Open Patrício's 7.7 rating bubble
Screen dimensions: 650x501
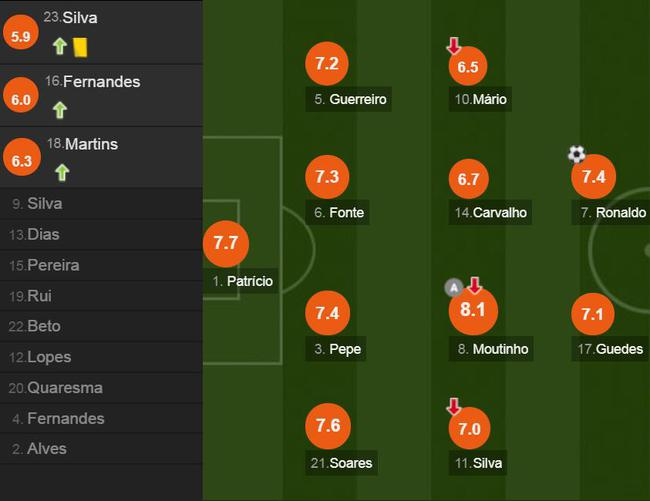(x=225, y=243)
